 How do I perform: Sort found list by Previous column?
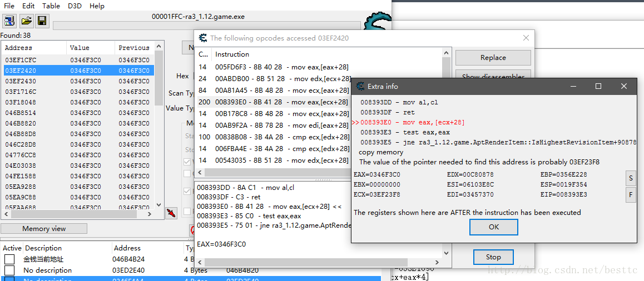[x=135, y=48]
